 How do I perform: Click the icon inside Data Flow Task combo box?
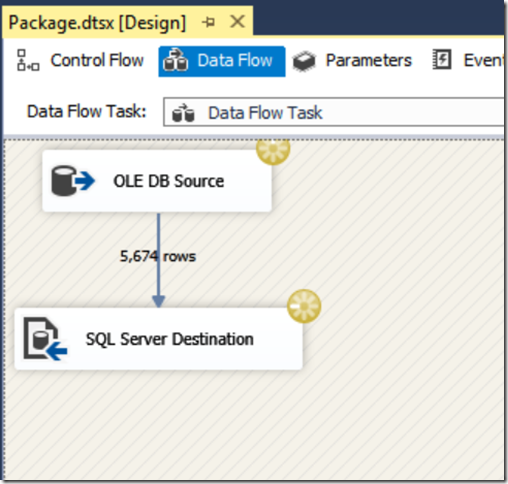(x=183, y=113)
